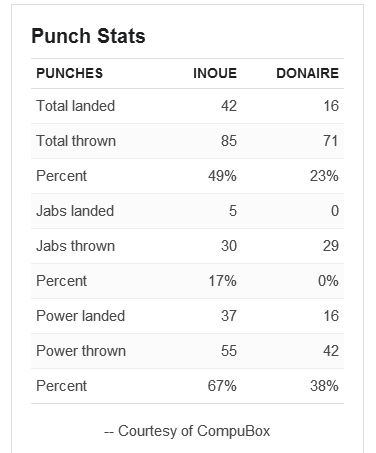
Task: Click Inoue's jabs thrown value 30
Action: [x=229, y=246]
